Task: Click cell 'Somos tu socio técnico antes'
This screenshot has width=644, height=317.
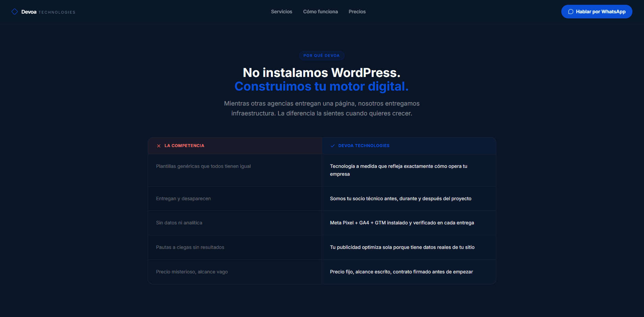Action: tap(409, 199)
